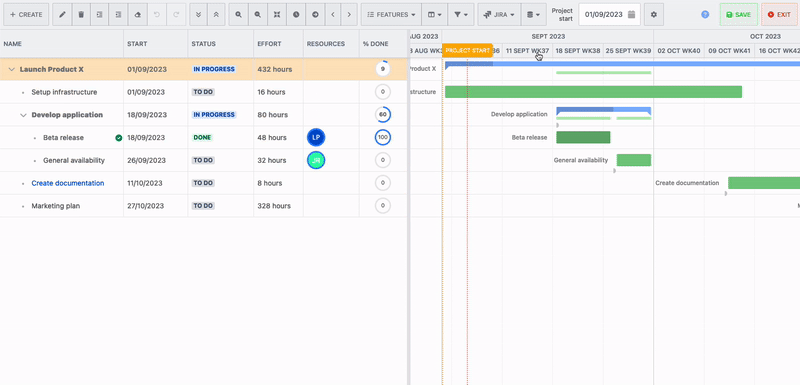This screenshot has width=800, height=385.
Task: Open the JIRA dropdown
Action: [x=499, y=15]
